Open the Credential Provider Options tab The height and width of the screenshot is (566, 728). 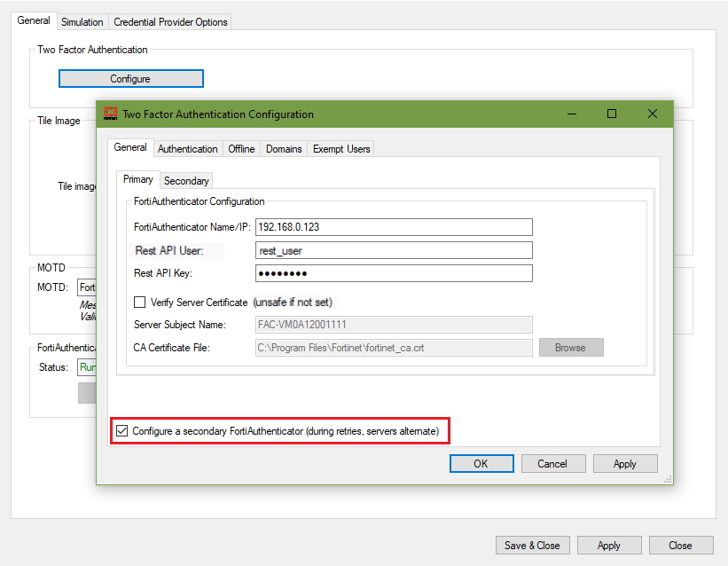169,21
